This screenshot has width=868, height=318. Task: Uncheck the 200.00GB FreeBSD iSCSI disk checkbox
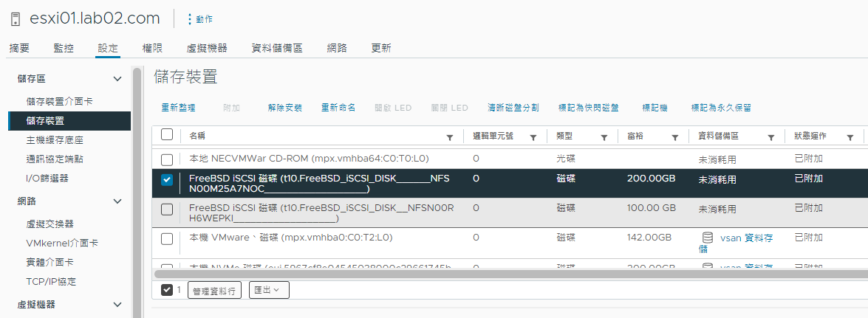pos(167,180)
